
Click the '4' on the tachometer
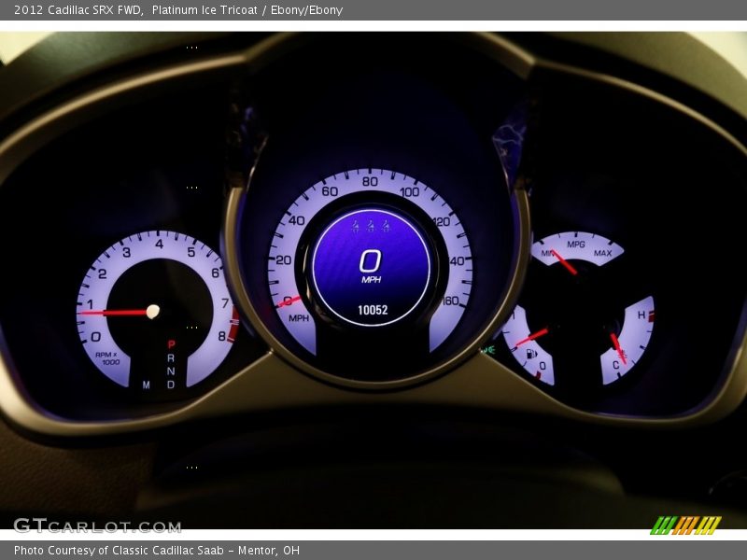pyautogui.click(x=159, y=244)
